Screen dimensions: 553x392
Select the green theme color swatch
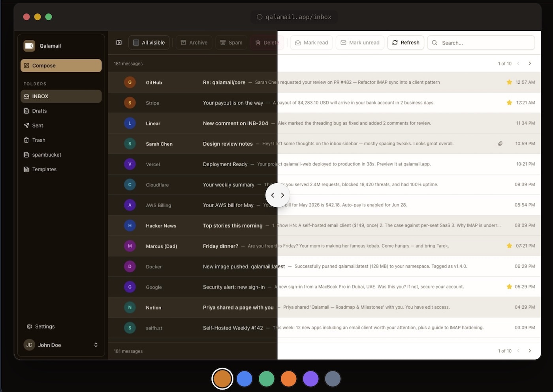[x=267, y=379]
